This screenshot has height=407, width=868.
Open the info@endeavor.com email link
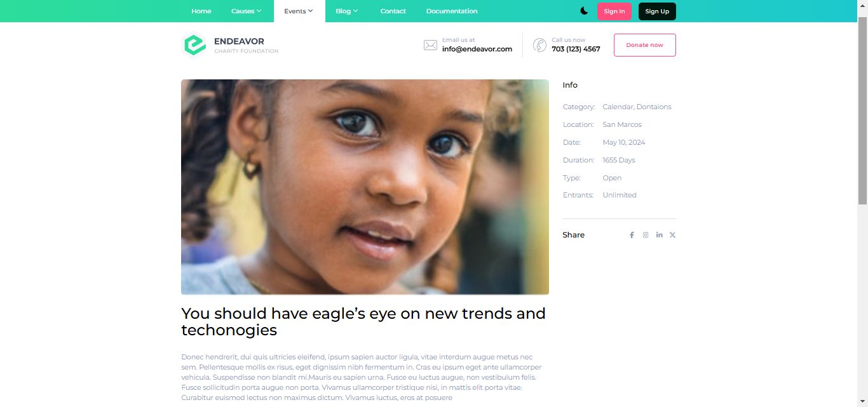pos(477,49)
